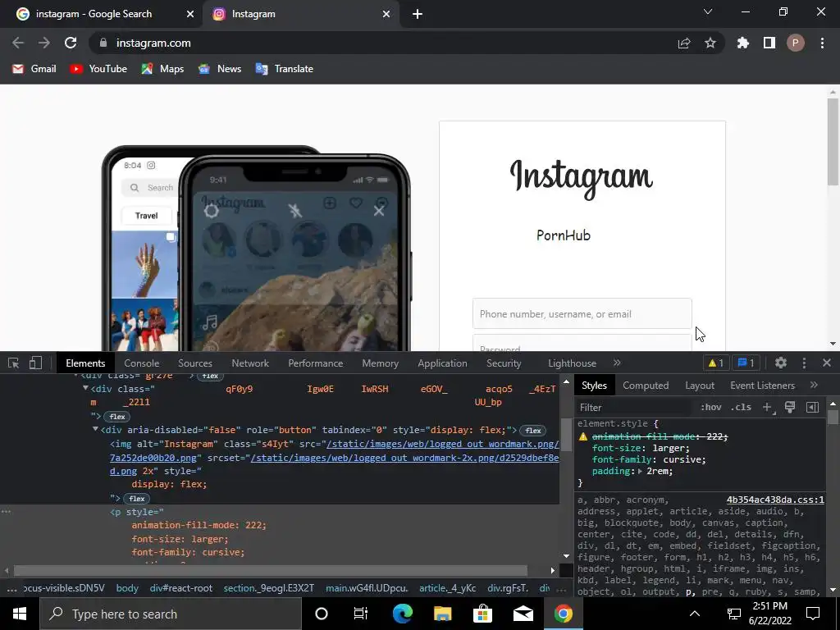Click the phone number, username, or email field
This screenshot has height=630, width=840.
coord(582,313)
